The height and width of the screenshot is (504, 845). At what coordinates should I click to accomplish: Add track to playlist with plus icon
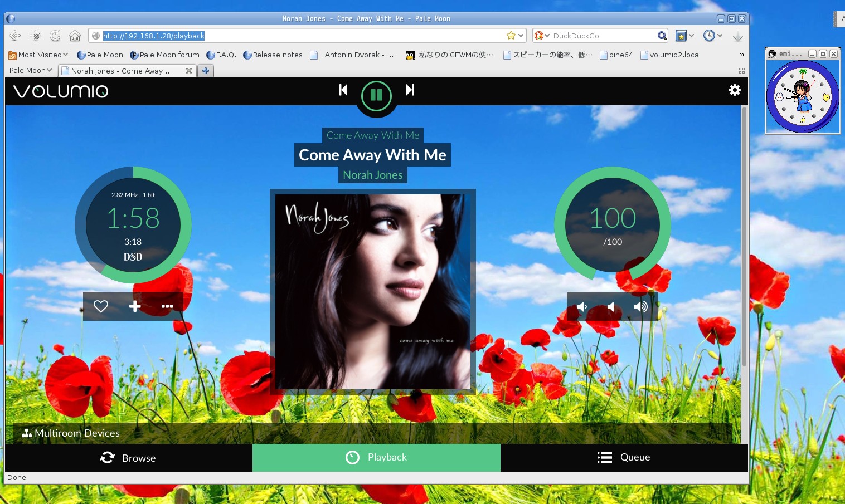[134, 306]
